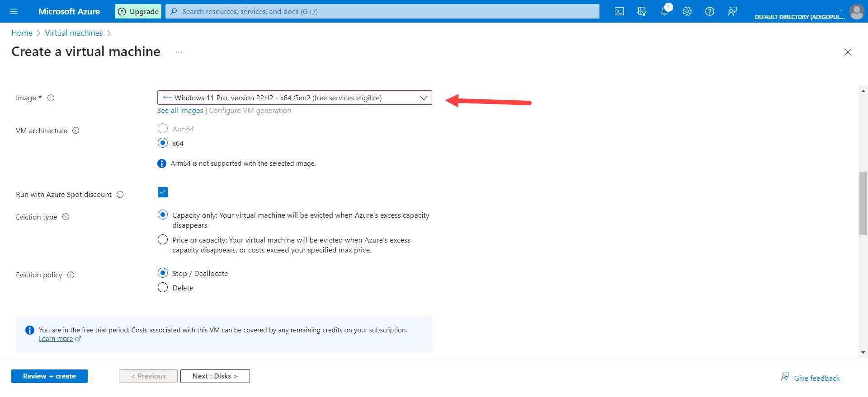Show VM architecture info tooltip
The height and width of the screenshot is (397, 868).
(76, 131)
